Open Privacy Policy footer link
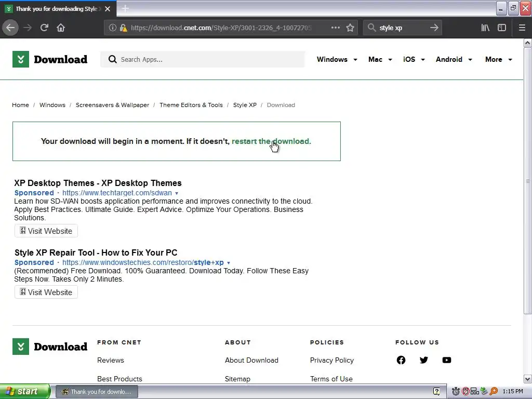The height and width of the screenshot is (399, 532). pos(332,360)
